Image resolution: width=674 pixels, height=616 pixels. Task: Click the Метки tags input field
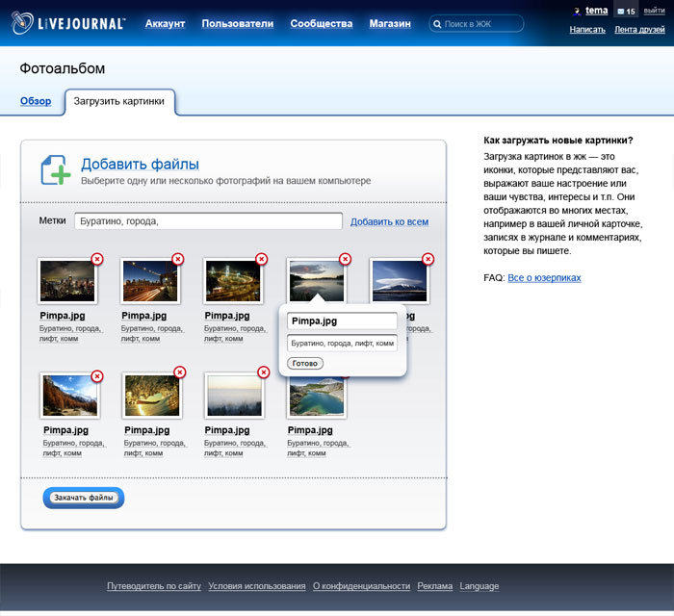[x=208, y=221]
